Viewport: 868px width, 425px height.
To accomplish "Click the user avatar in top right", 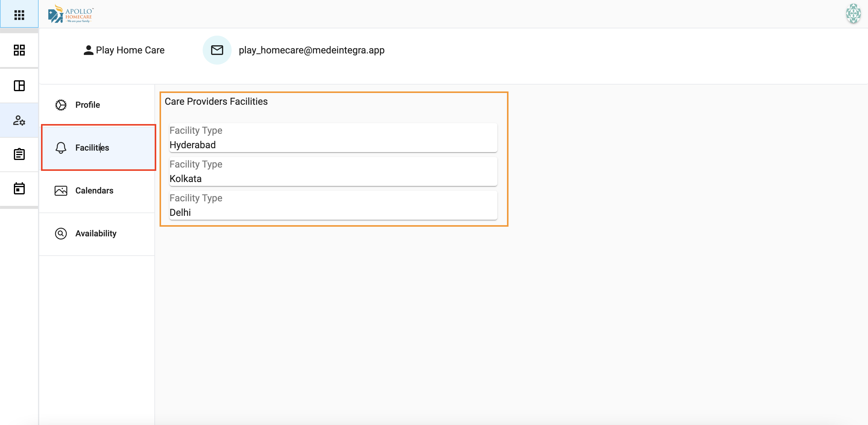I will coord(853,14).
